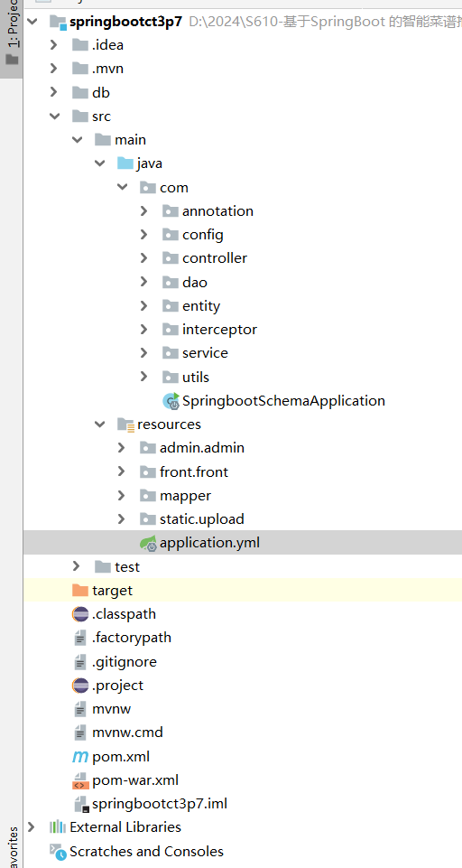Select the application.yml file
Viewport: 462px width, 868px height.
click(x=209, y=543)
